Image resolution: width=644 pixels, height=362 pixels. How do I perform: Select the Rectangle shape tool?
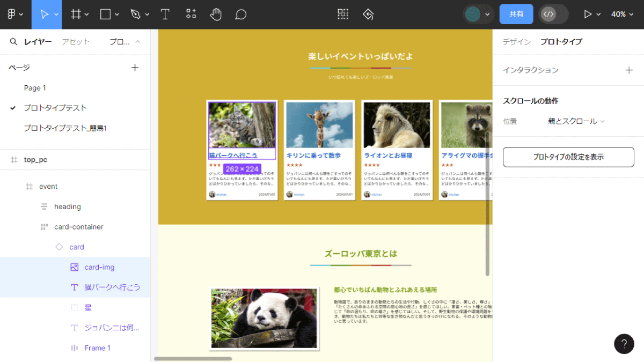105,14
